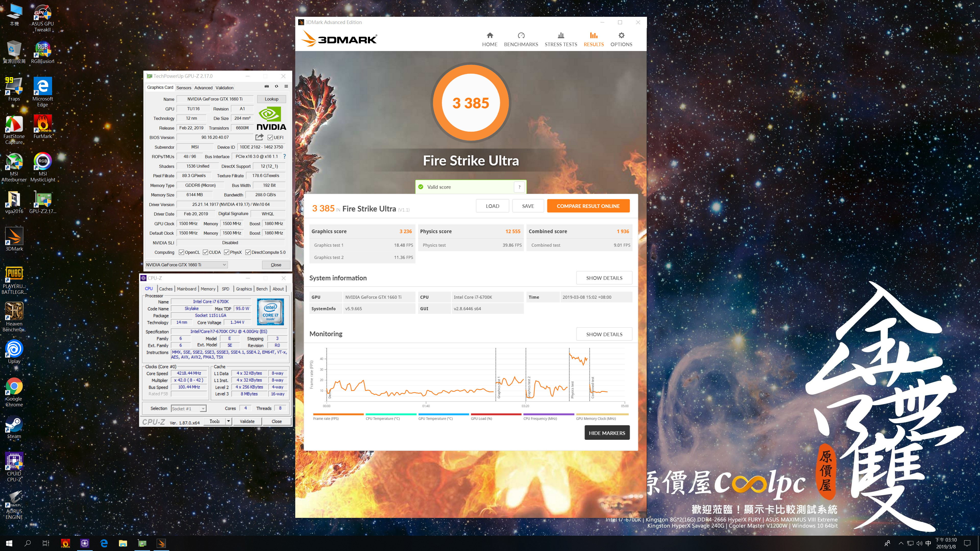Open CPU-Z Tools dropdown arrow
980x551 pixels.
(228, 421)
